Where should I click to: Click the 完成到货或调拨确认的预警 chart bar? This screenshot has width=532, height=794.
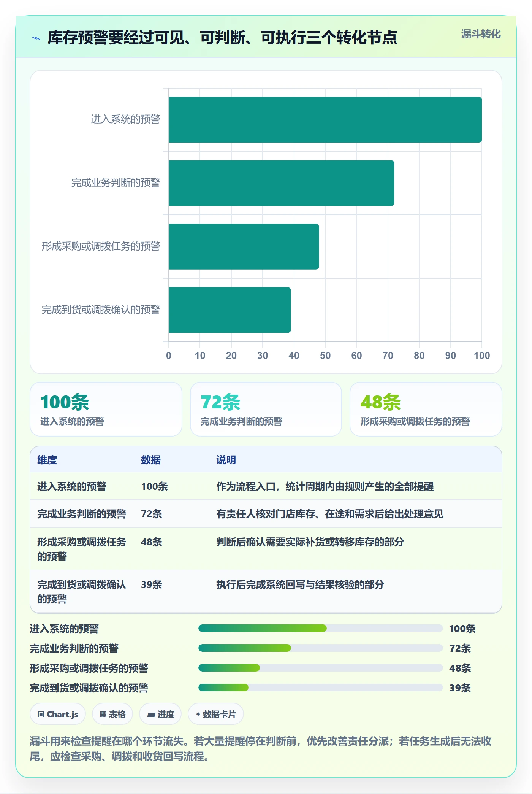pyautogui.click(x=230, y=310)
